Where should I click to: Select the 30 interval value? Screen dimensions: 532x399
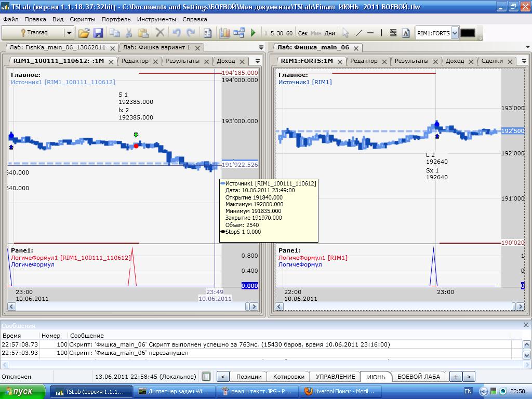point(280,33)
